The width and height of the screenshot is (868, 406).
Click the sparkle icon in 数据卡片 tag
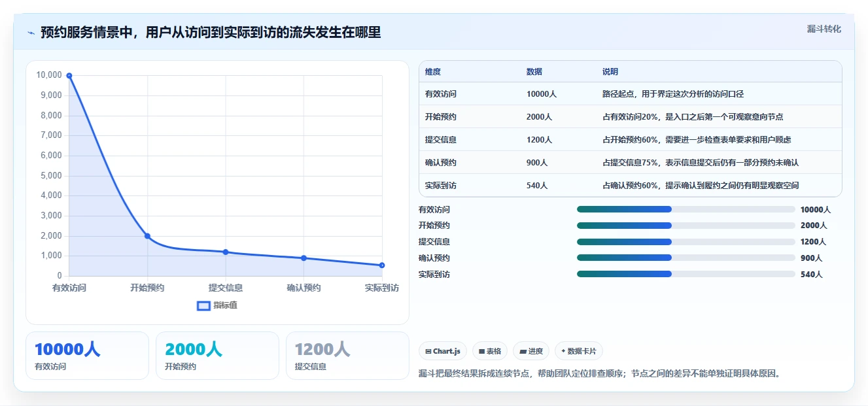[x=563, y=351]
